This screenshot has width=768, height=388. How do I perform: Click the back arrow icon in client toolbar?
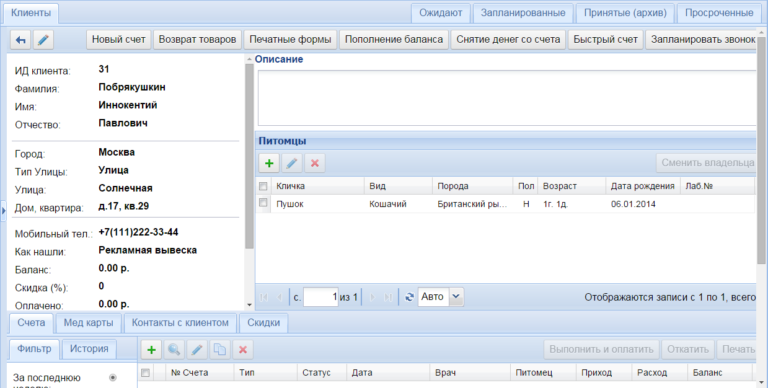[21, 40]
